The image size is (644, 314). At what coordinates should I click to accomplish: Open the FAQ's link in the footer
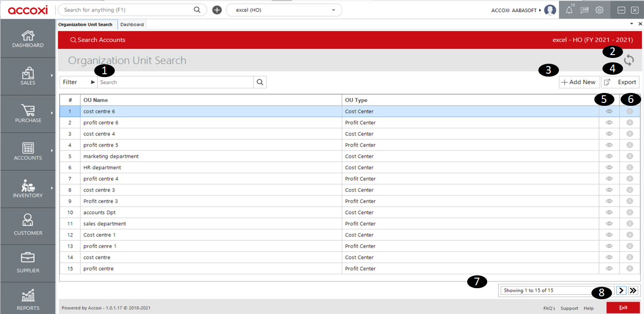(x=549, y=308)
